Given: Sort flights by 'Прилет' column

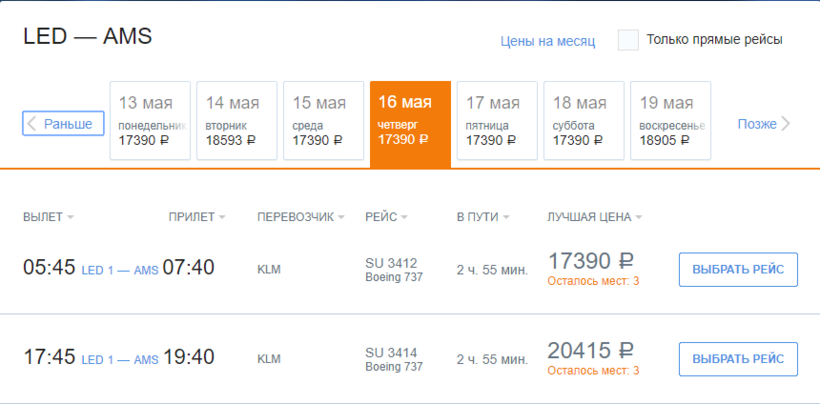Looking at the screenshot, I should pyautogui.click(x=196, y=217).
